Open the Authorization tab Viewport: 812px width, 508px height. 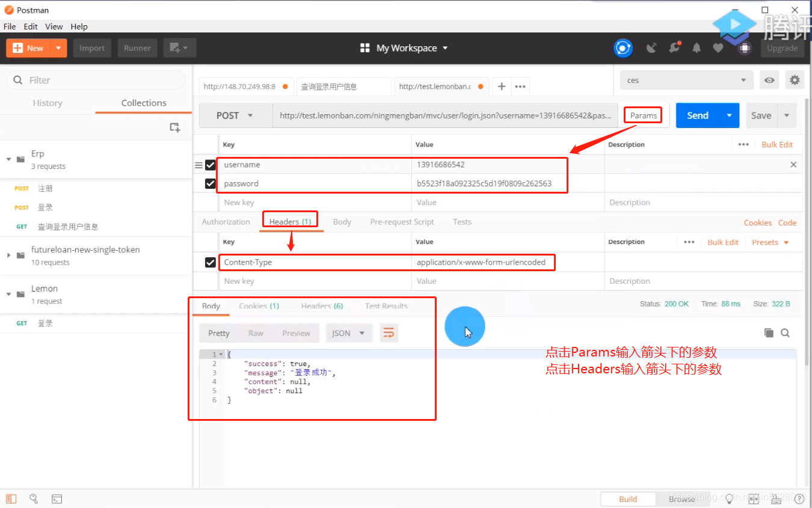click(226, 222)
